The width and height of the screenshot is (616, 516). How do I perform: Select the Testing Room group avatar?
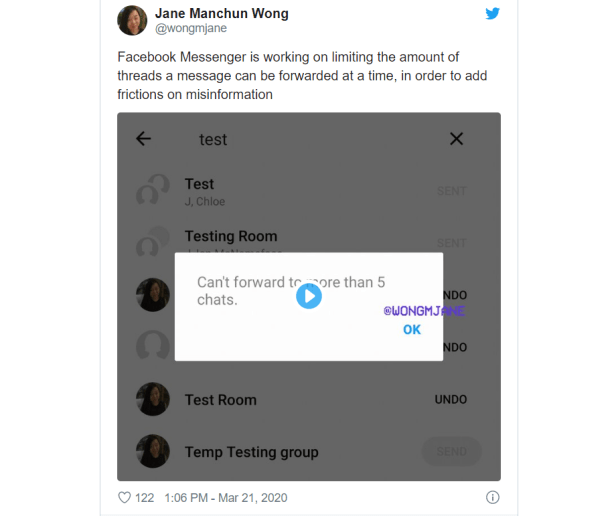coord(153,242)
